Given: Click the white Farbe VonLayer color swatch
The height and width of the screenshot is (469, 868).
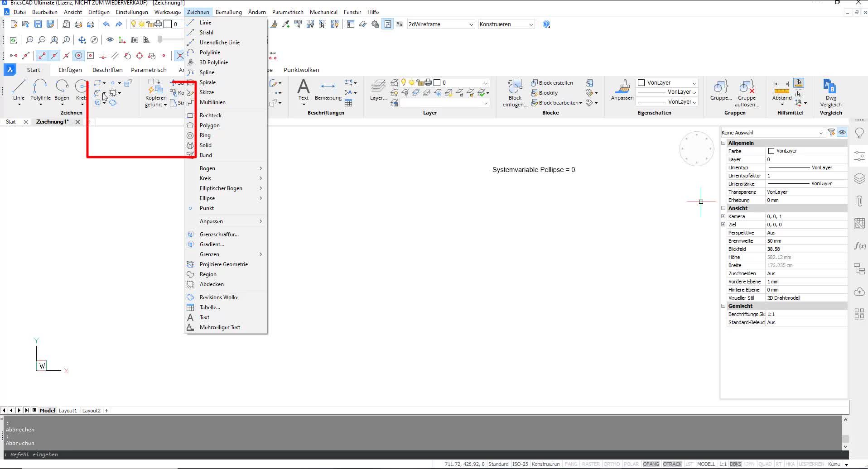Looking at the screenshot, I should tap(771, 151).
